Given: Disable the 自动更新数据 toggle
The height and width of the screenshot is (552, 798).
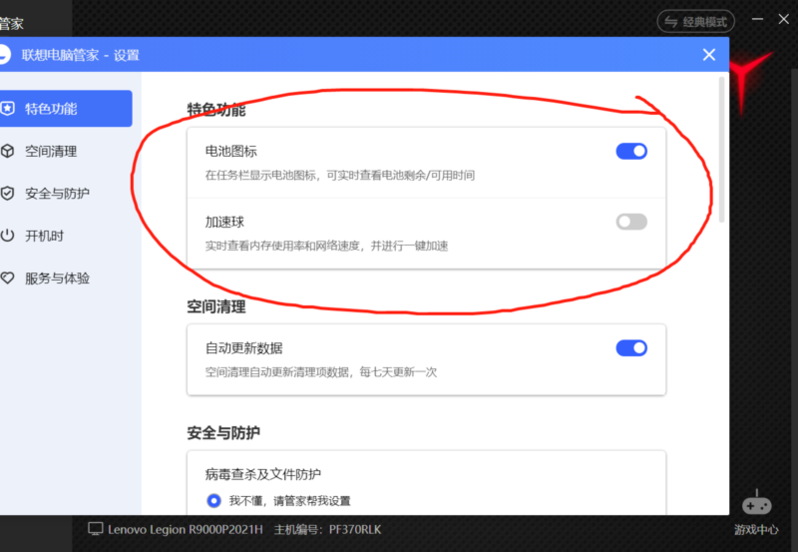Looking at the screenshot, I should point(631,348).
